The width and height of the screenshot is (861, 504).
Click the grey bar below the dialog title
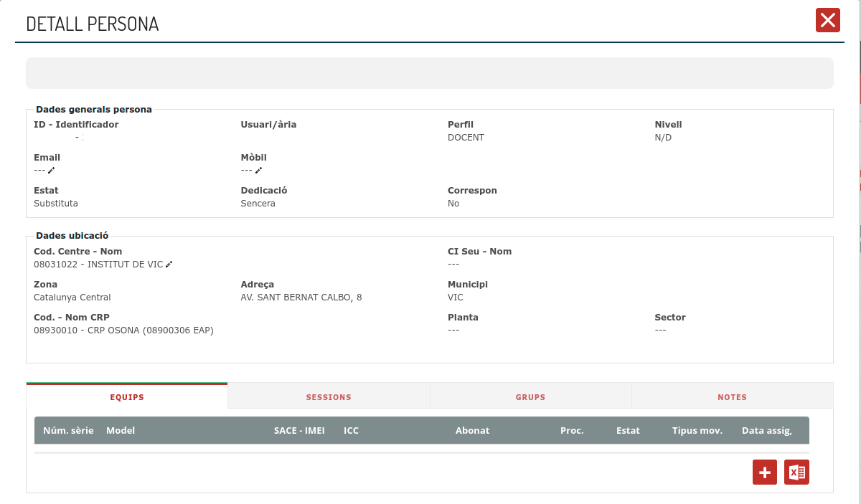coord(429,73)
